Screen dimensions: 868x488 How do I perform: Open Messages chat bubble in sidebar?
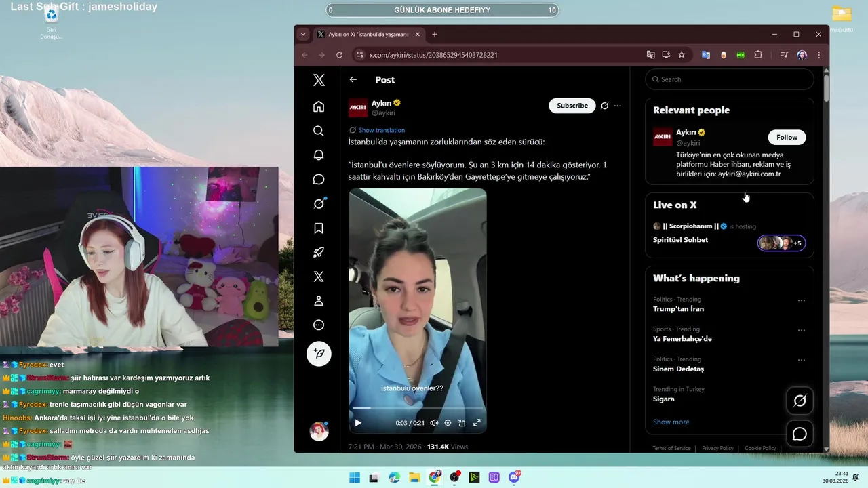[319, 180]
